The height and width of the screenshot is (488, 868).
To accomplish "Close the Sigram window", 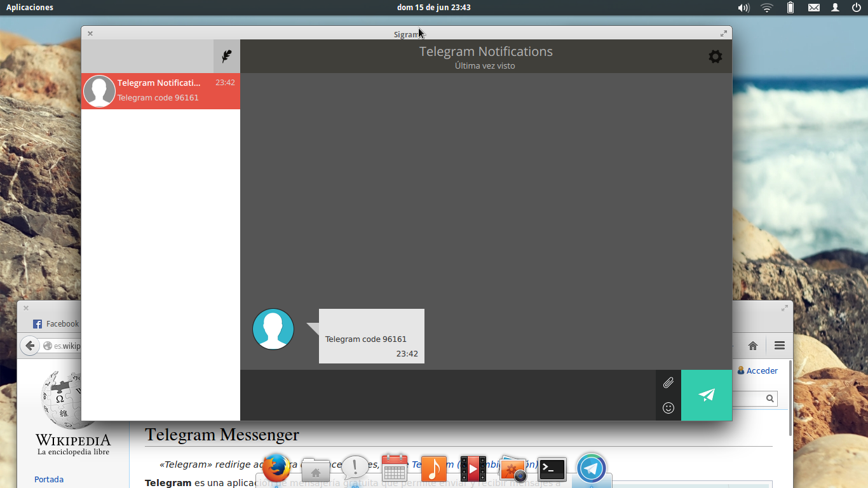I will click(x=90, y=34).
